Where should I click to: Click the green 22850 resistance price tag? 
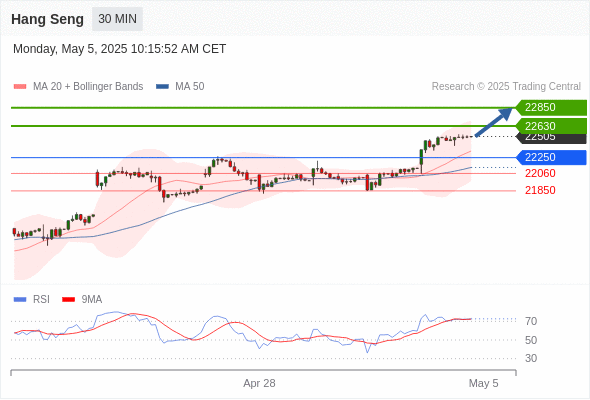click(551, 107)
